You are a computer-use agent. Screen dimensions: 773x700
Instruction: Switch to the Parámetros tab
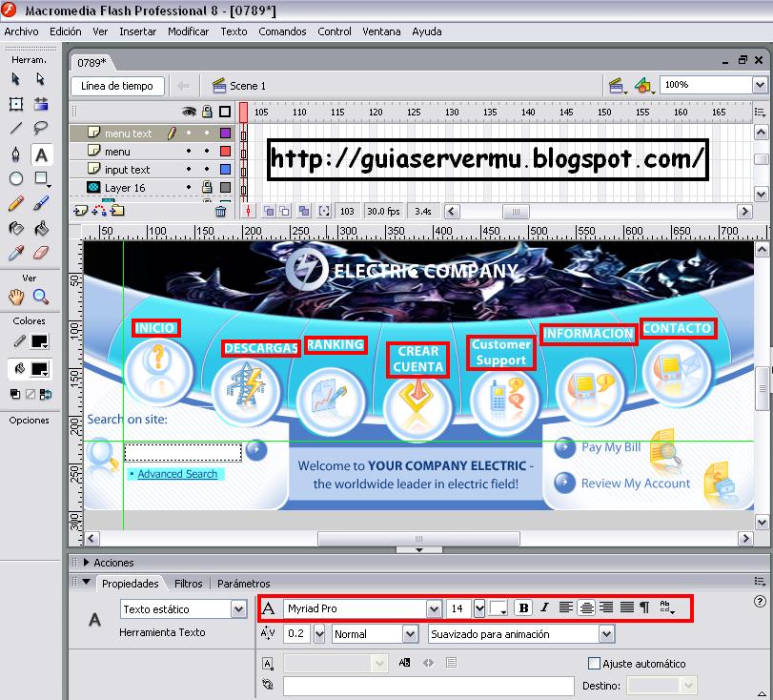(x=244, y=584)
